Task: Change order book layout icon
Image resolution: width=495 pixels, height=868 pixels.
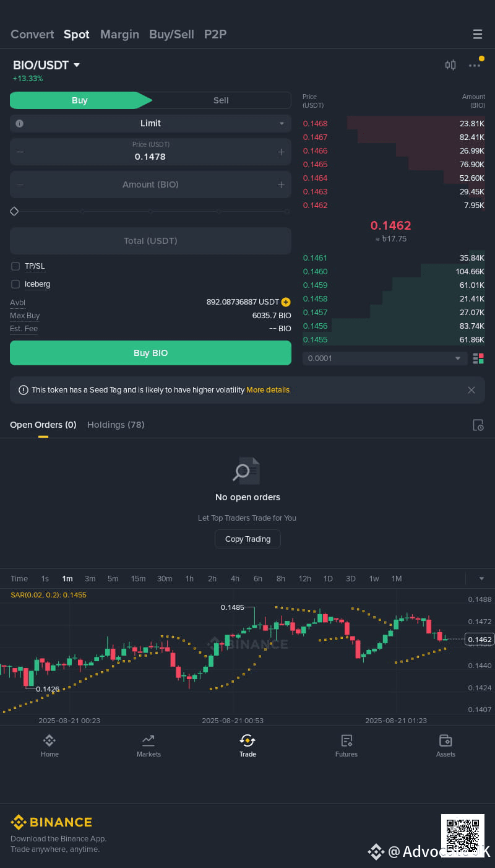Action: click(478, 358)
